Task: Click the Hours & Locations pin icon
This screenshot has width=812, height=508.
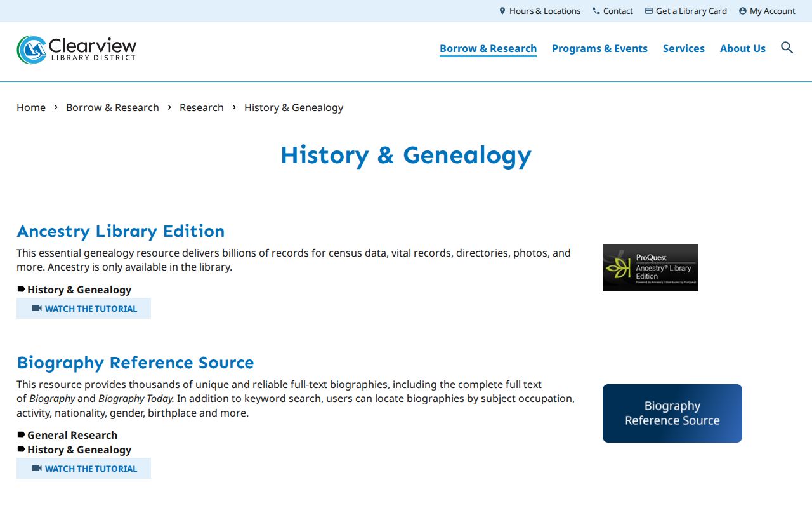Action: (502, 11)
